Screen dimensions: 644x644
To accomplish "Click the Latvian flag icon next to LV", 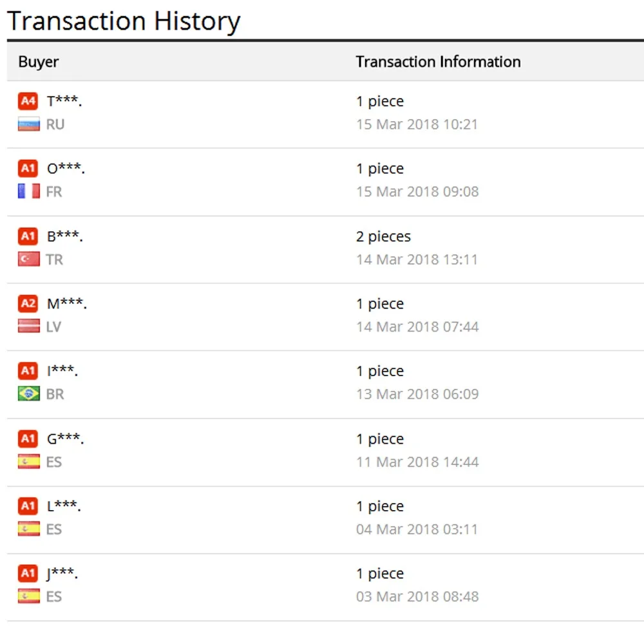I will tap(29, 327).
